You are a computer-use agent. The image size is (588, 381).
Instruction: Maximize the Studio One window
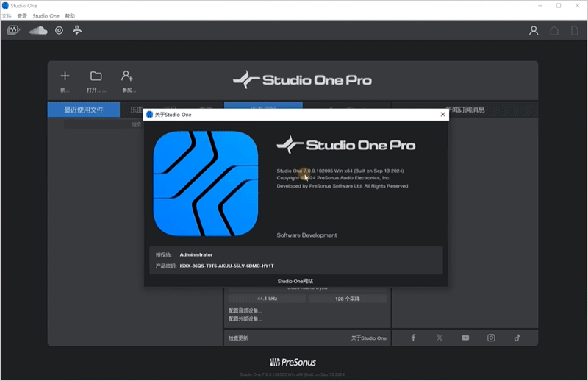tap(559, 6)
